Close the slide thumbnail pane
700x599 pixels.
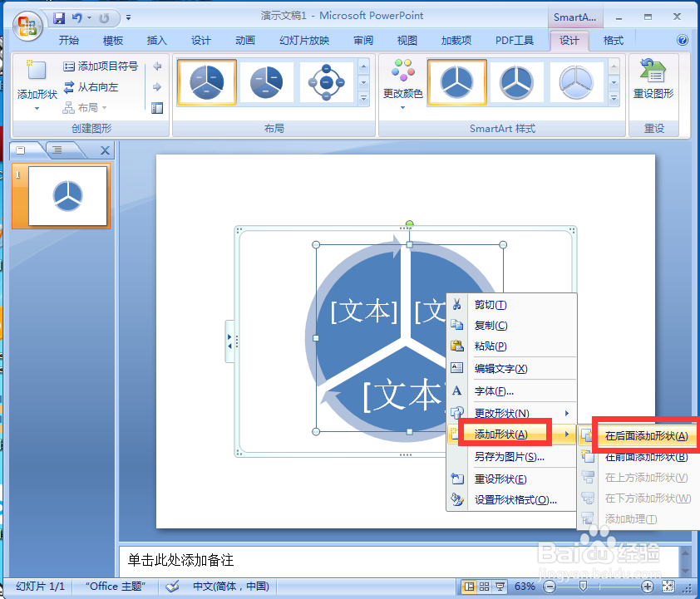105,150
